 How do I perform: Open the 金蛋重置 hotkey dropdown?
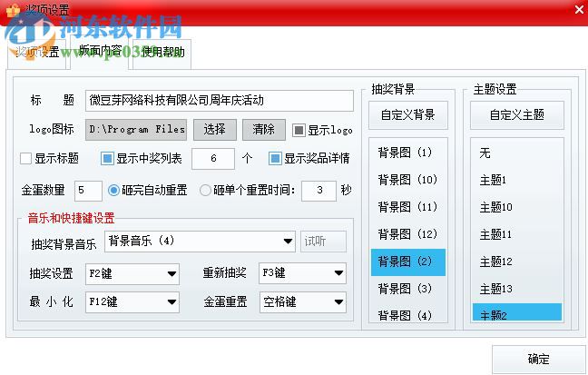pyautogui.click(x=303, y=302)
